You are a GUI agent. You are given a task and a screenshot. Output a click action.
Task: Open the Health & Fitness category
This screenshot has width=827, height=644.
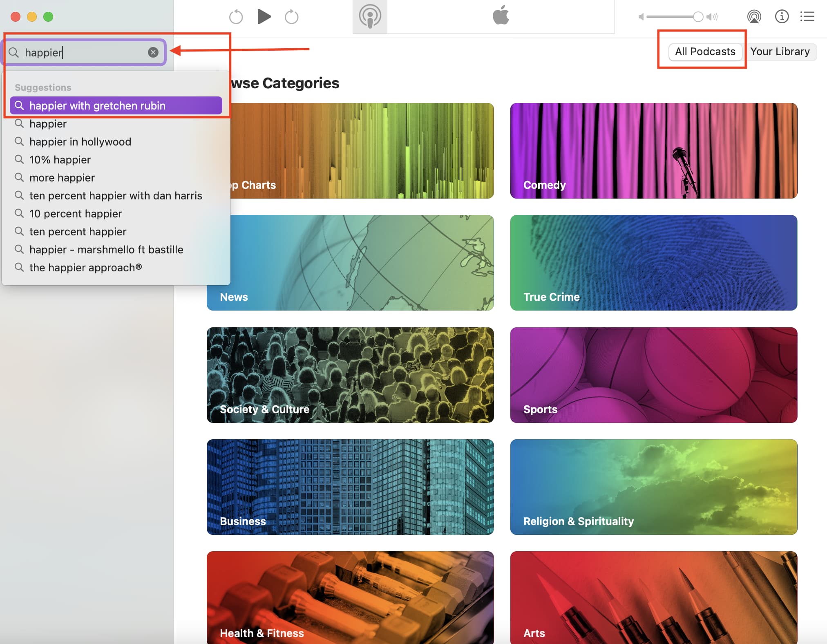(x=350, y=597)
